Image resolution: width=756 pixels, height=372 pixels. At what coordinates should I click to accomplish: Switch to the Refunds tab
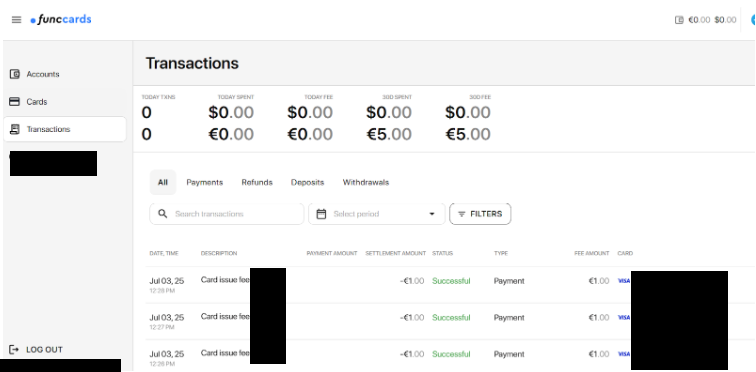pyautogui.click(x=257, y=182)
